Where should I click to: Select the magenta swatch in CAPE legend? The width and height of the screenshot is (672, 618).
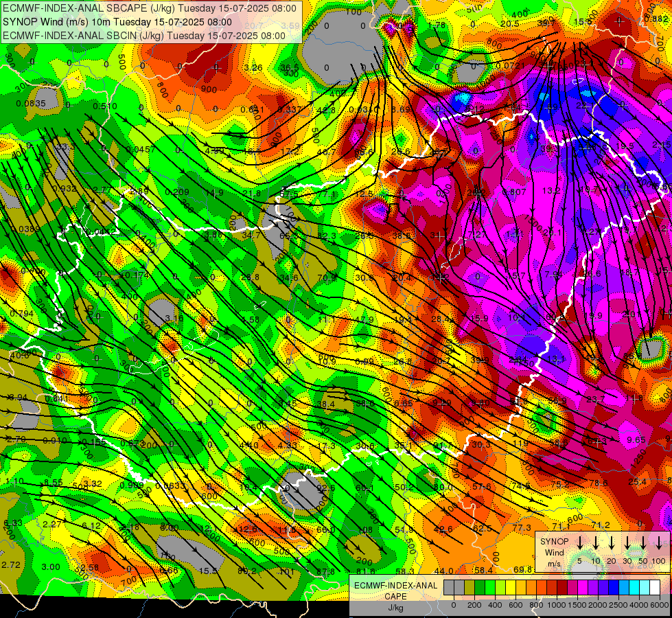tap(583, 588)
